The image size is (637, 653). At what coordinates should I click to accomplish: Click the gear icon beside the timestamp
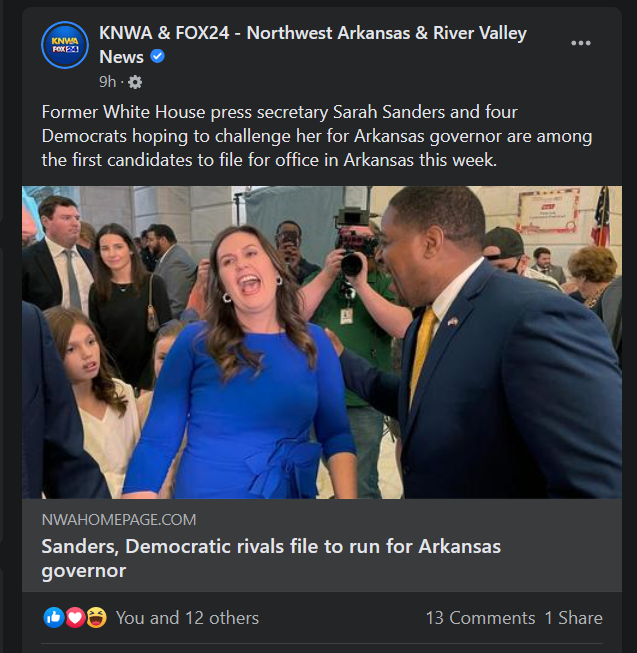coord(135,82)
